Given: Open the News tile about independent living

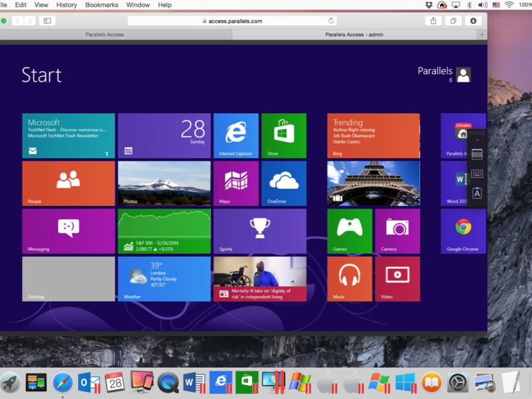Looking at the screenshot, I should [x=260, y=279].
